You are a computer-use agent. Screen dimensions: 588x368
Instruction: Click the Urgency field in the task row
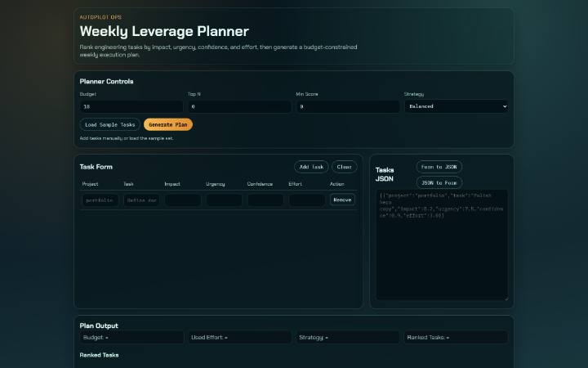(x=224, y=200)
